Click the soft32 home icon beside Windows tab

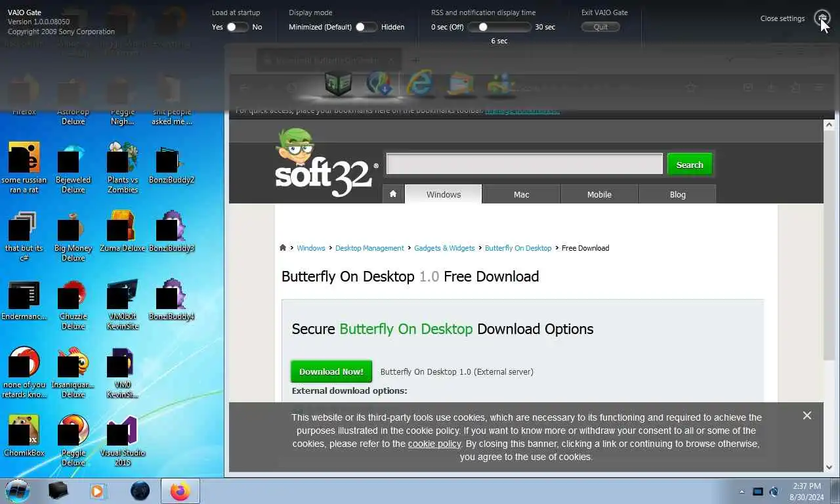pyautogui.click(x=392, y=194)
